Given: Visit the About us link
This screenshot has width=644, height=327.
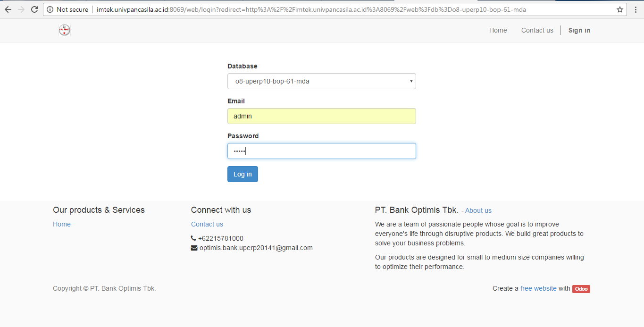Looking at the screenshot, I should [478, 210].
